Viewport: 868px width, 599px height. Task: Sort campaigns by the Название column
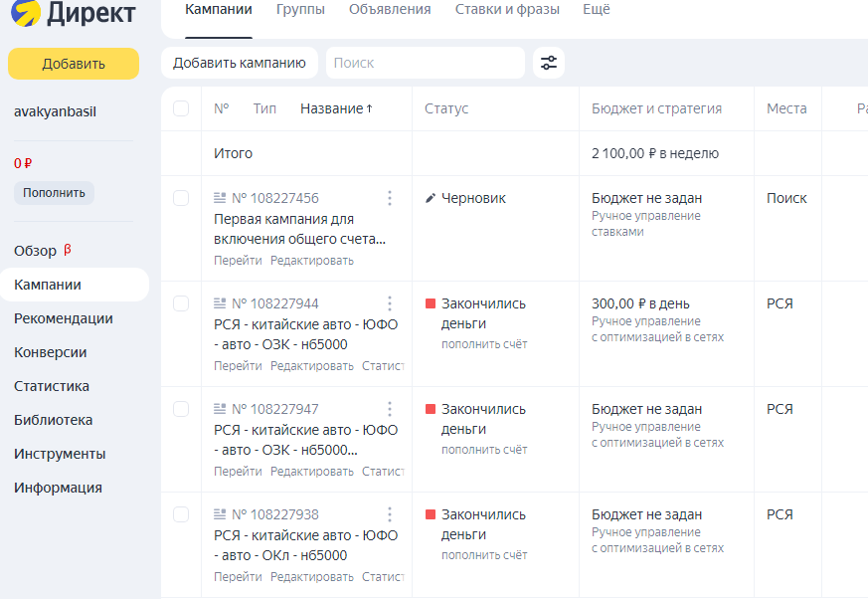click(337, 108)
